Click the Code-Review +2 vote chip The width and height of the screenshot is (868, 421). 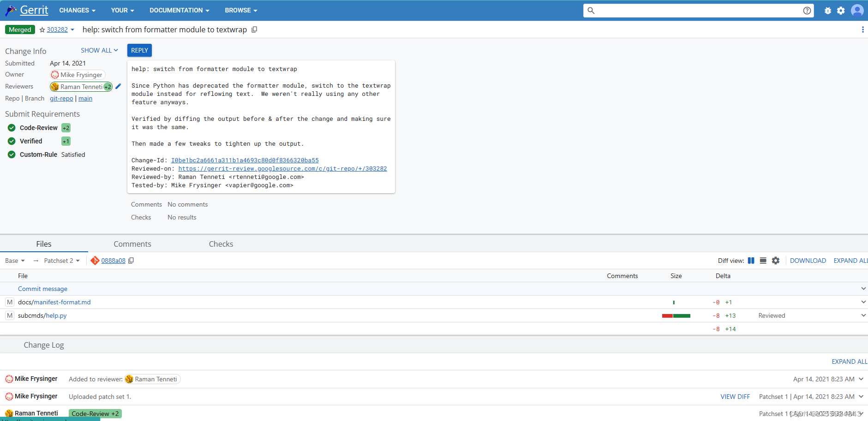(66, 128)
